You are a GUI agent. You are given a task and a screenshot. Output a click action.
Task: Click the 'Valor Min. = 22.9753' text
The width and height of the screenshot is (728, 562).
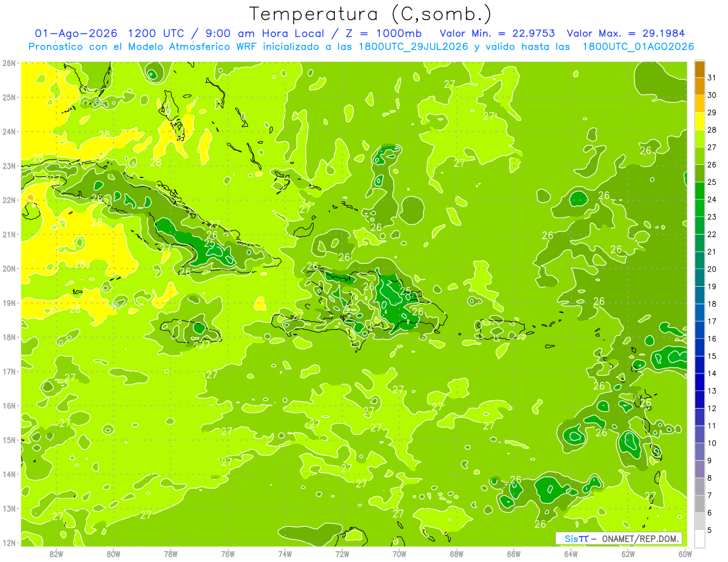(x=497, y=33)
